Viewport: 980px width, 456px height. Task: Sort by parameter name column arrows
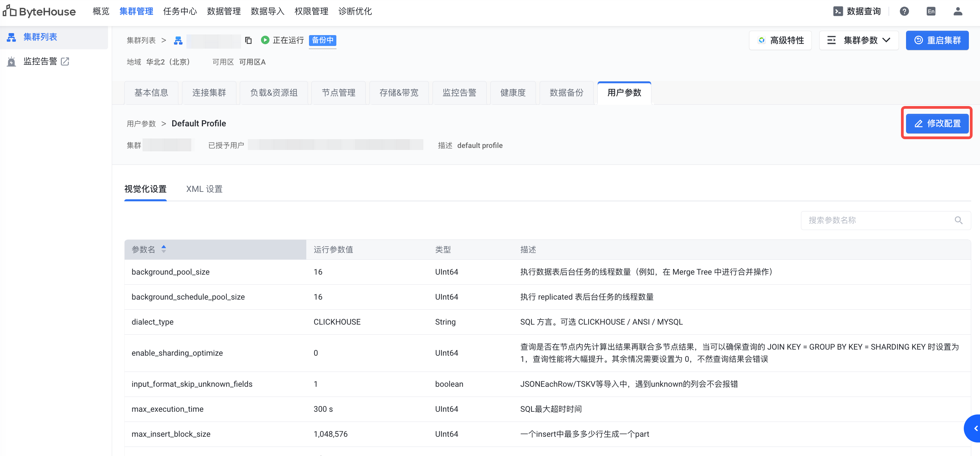coord(163,249)
